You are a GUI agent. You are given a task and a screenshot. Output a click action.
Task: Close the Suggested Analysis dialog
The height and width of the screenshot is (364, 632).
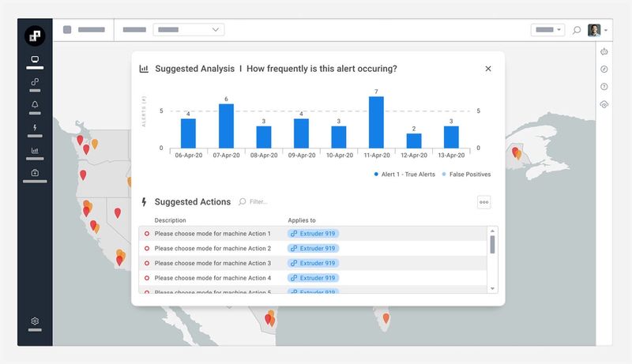point(488,69)
